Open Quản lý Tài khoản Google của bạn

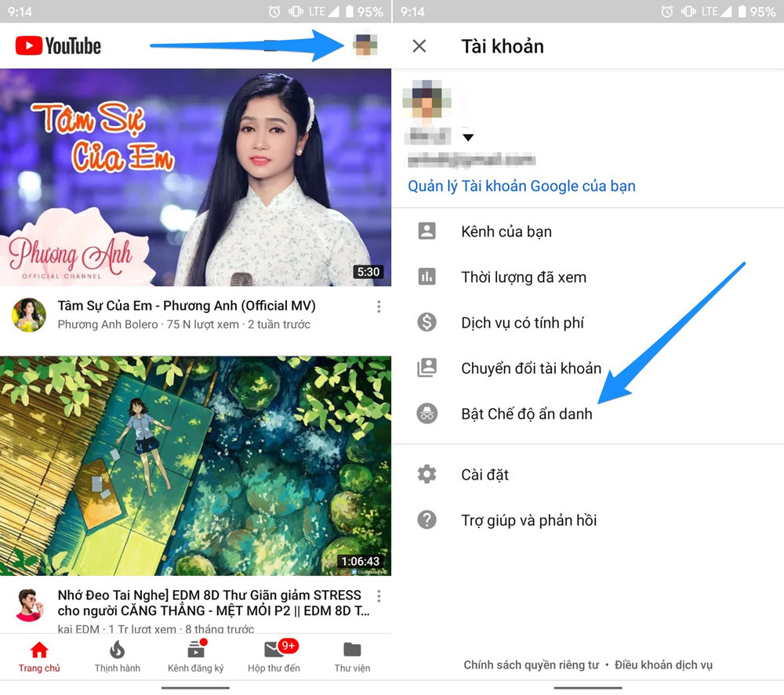[x=521, y=186]
